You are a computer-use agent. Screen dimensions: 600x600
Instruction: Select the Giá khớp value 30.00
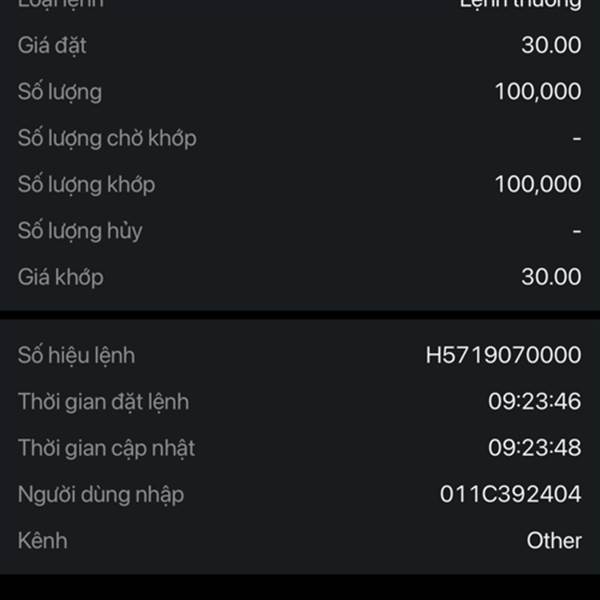[551, 277]
